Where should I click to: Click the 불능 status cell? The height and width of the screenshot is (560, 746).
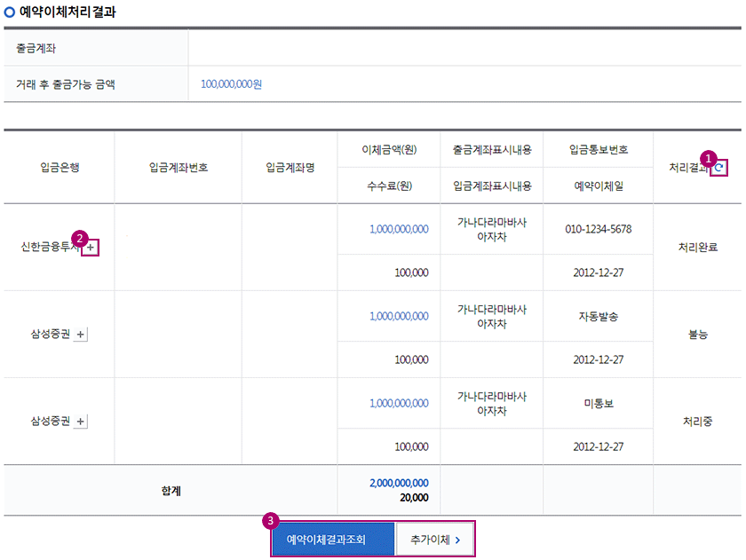[x=697, y=335]
